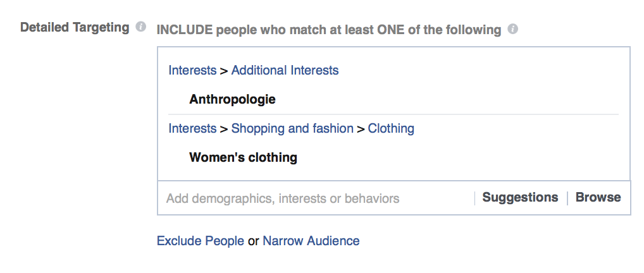Image resolution: width=644 pixels, height=273 pixels.
Task: Click Interests link preceding Shopping and fashion
Action: [x=192, y=128]
